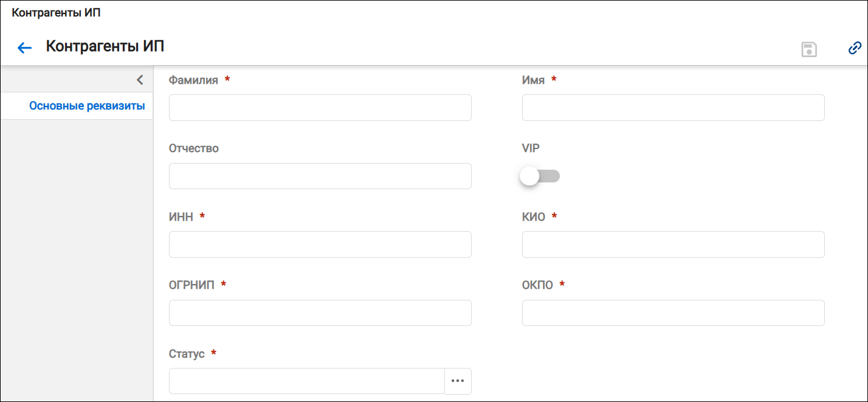Copy link via the chain icon
868x402 pixels.
pyautogui.click(x=855, y=48)
